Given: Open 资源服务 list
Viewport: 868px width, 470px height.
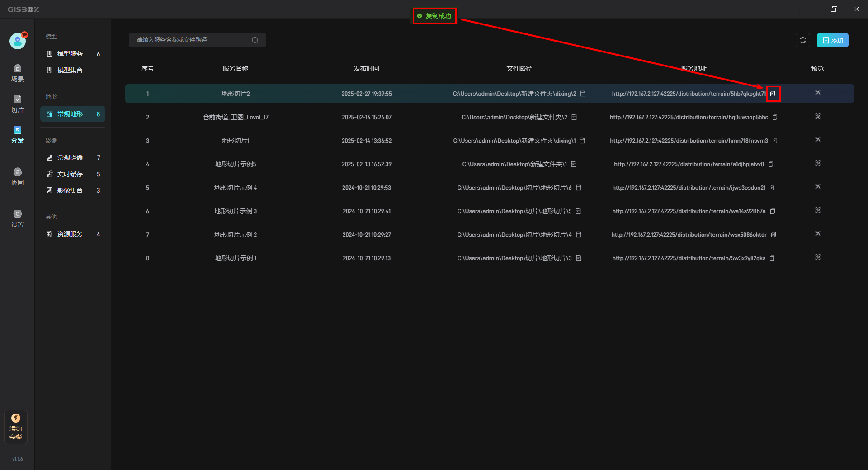Looking at the screenshot, I should 73,234.
